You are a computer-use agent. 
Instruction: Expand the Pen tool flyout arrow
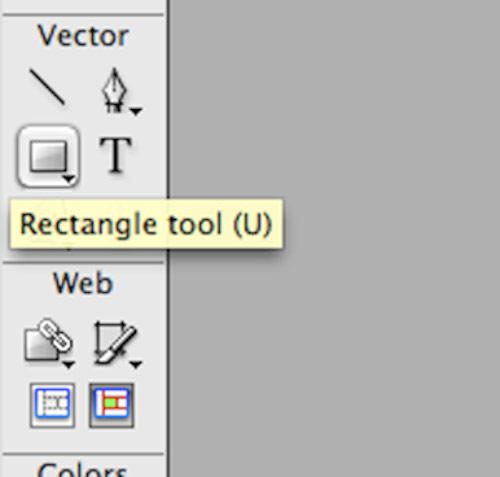[136, 111]
